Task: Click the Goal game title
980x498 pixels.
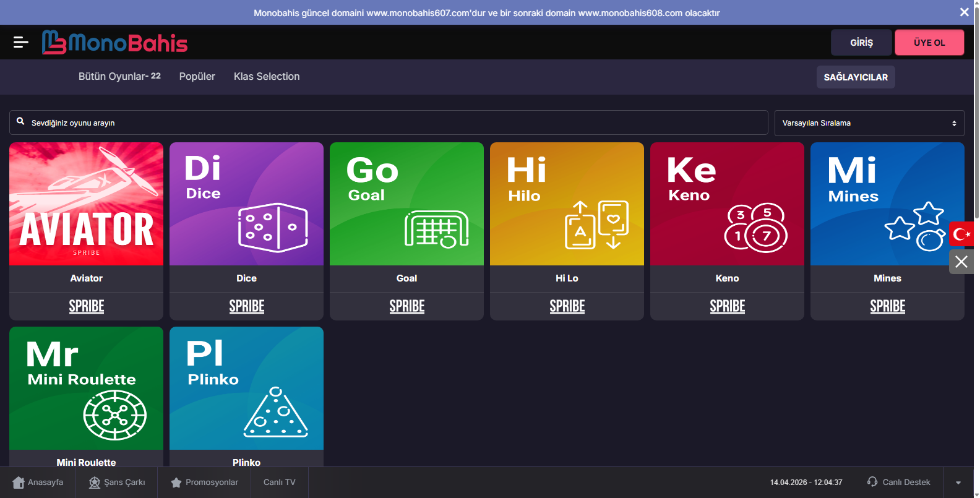Action: 406,278
